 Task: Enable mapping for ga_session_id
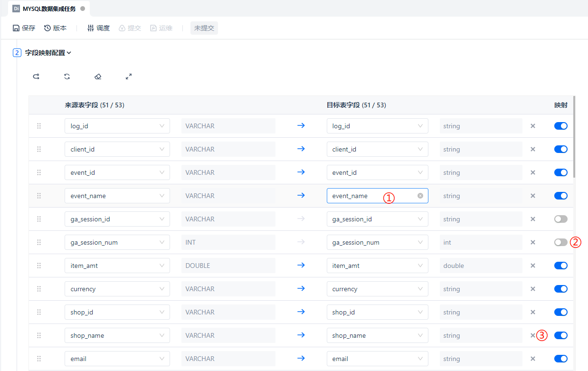[x=560, y=219]
